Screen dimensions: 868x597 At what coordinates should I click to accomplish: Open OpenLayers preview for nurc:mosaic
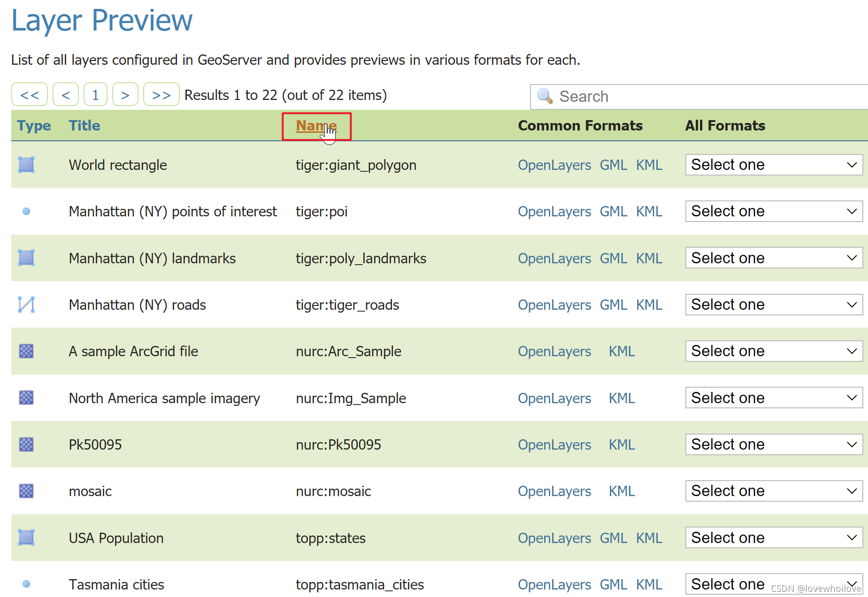pyautogui.click(x=554, y=491)
